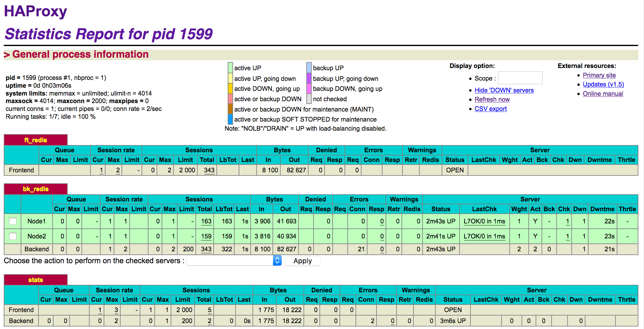This screenshot has width=644, height=329.
Task: Click ft_redis Frontend sessions total 343
Action: pyautogui.click(x=209, y=170)
